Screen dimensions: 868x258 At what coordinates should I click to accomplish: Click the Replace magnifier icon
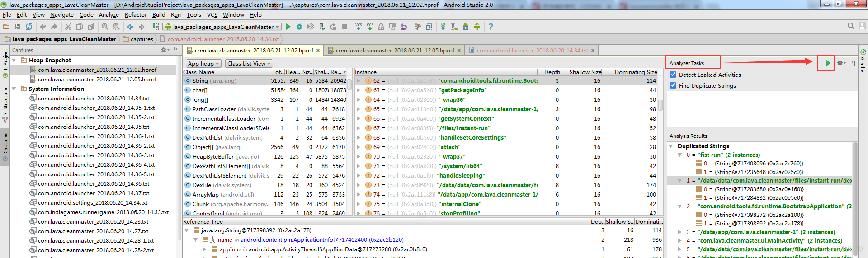[116, 27]
